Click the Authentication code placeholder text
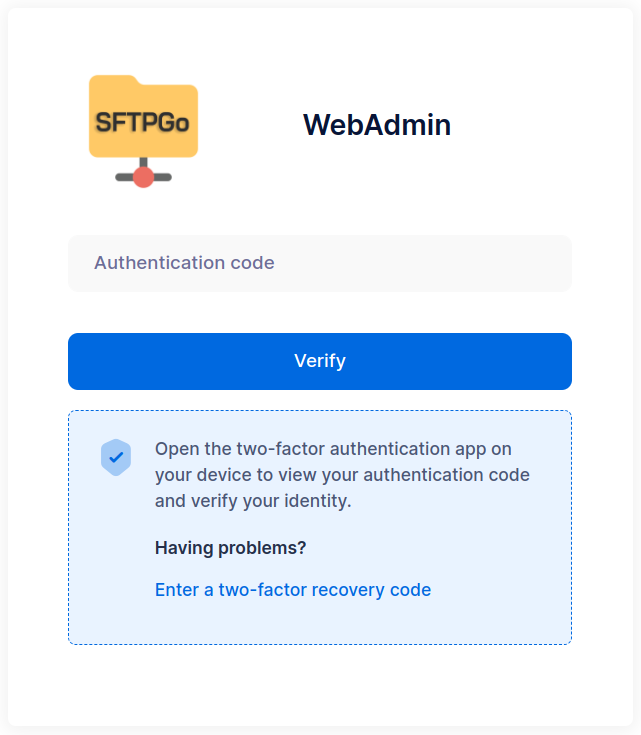 (184, 263)
